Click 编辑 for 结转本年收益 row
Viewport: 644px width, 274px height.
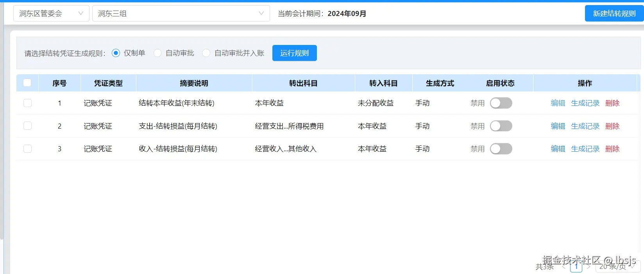pyautogui.click(x=558, y=103)
